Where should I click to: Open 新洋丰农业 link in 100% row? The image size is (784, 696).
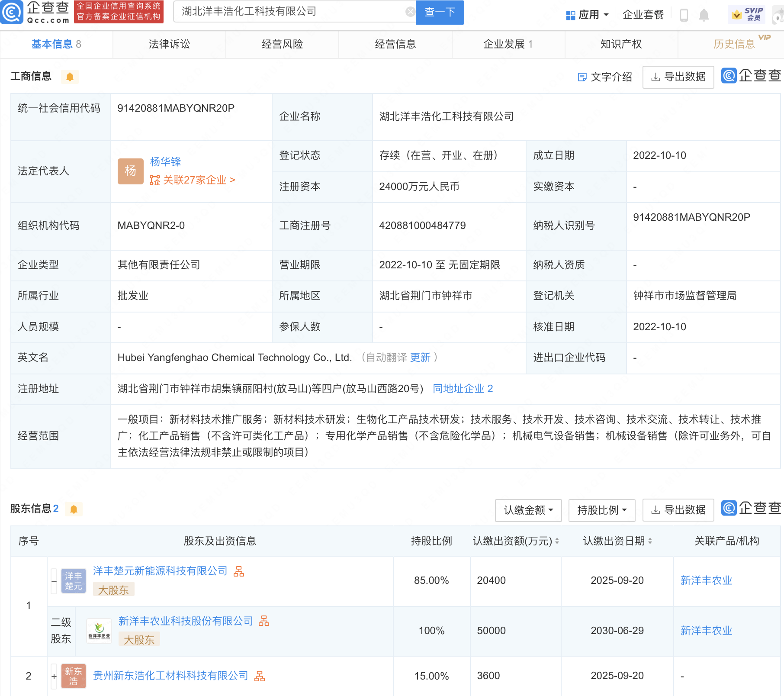pyautogui.click(x=706, y=631)
